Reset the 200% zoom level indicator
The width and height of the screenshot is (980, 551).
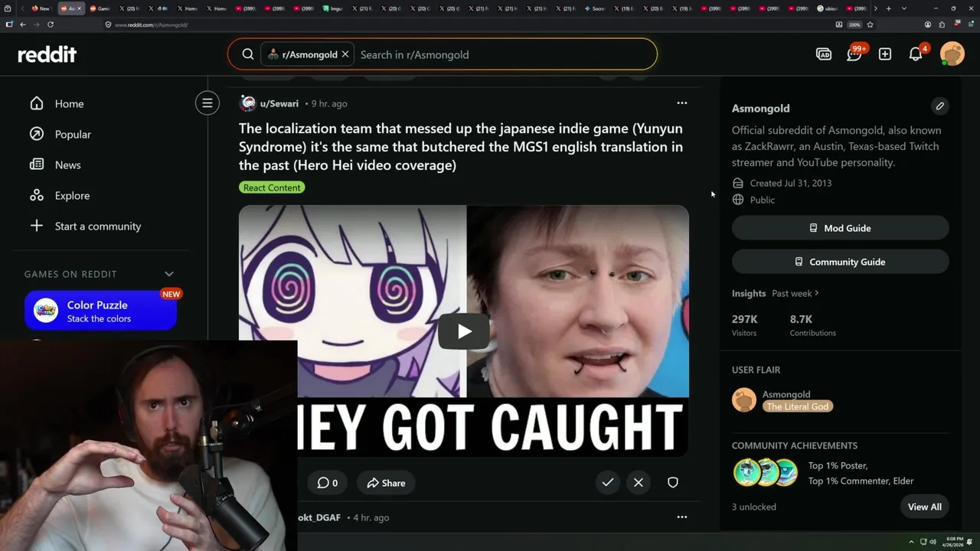[x=854, y=24]
